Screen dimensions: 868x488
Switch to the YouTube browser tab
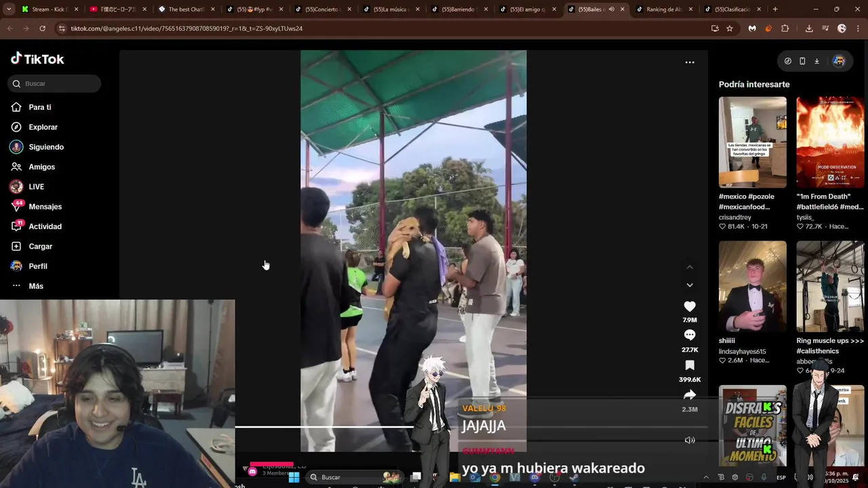(117, 9)
